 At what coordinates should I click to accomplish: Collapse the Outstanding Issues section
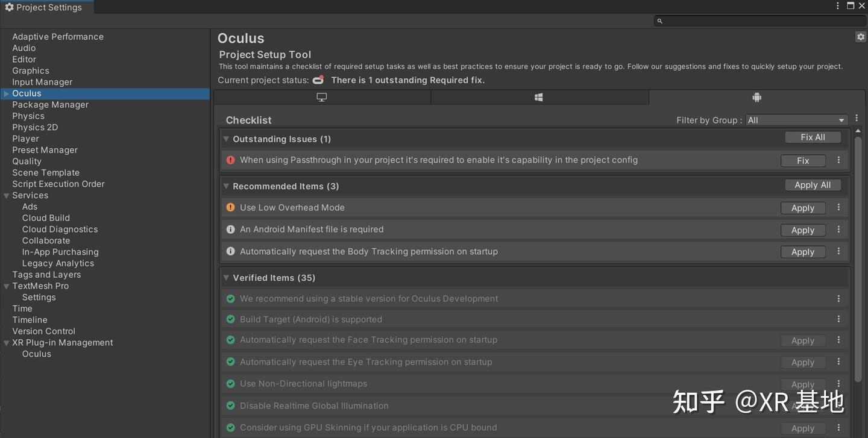pos(226,139)
